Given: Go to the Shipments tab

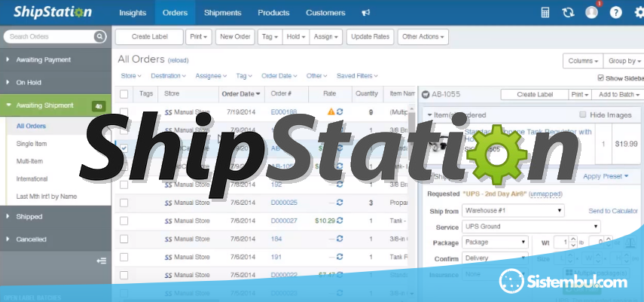Looking at the screenshot, I should click(223, 13).
